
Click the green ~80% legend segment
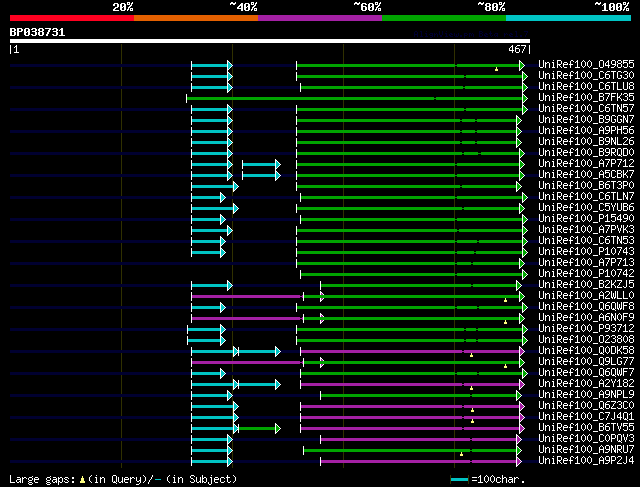coord(444,18)
